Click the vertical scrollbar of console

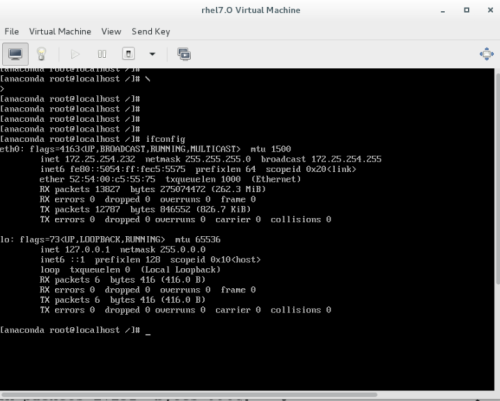pyautogui.click(x=497, y=178)
